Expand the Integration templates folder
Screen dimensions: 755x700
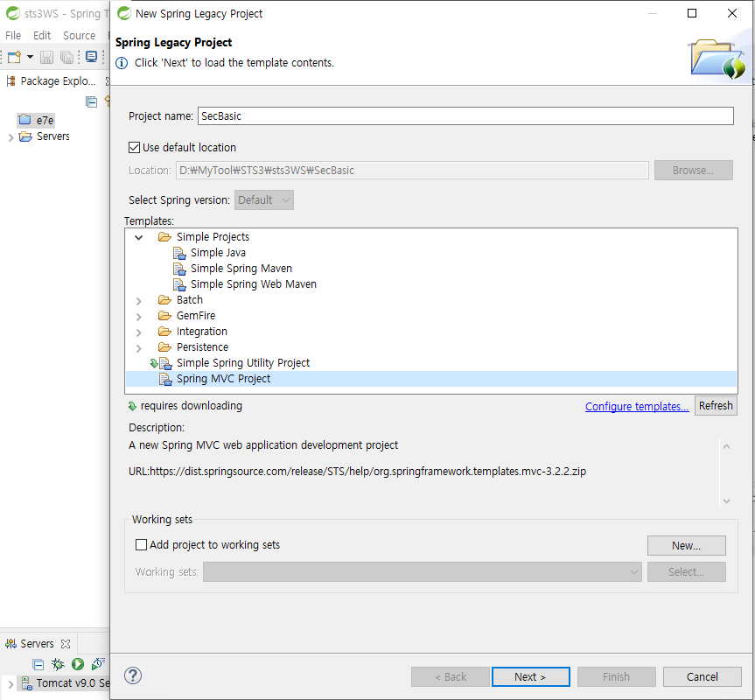pyautogui.click(x=139, y=332)
